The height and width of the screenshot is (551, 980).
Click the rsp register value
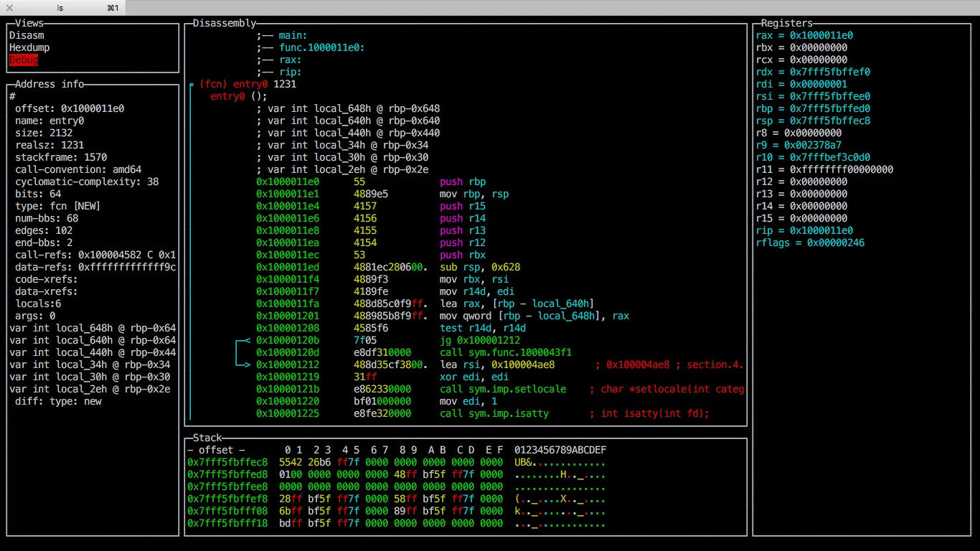coord(830,121)
